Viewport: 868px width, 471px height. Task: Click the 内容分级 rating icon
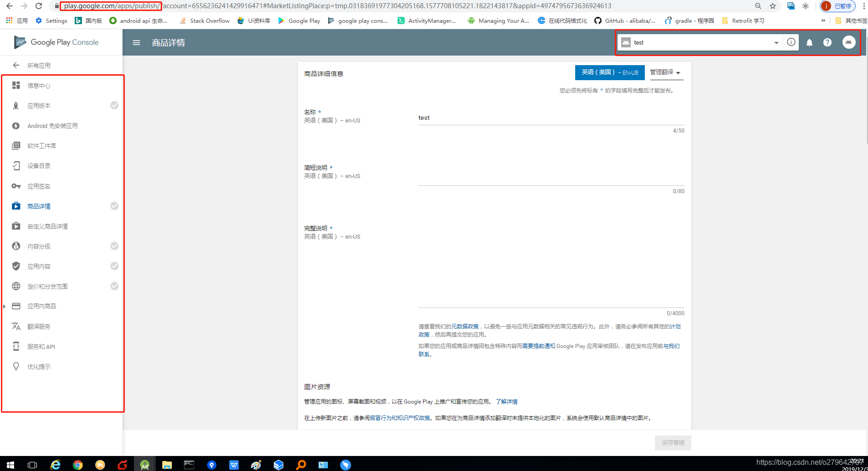[16, 246]
